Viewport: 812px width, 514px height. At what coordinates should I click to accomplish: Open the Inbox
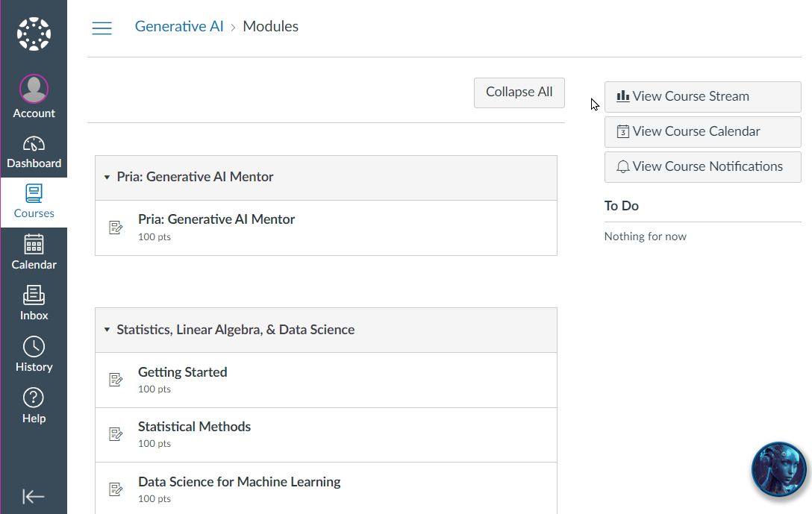point(34,303)
